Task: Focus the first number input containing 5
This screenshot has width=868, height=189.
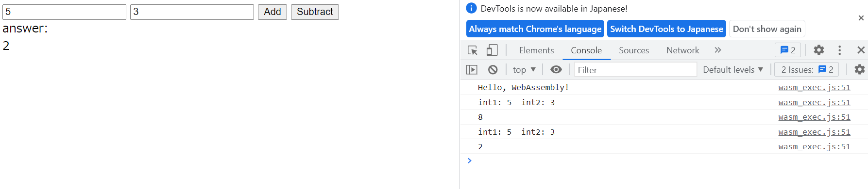Action: pyautogui.click(x=64, y=12)
